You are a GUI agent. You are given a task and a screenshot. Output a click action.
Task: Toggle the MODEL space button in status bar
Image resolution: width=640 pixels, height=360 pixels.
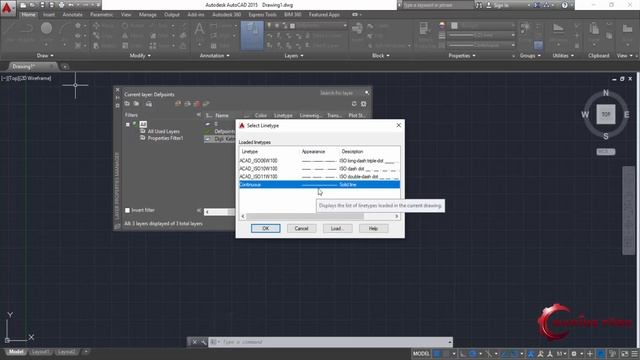coord(421,353)
